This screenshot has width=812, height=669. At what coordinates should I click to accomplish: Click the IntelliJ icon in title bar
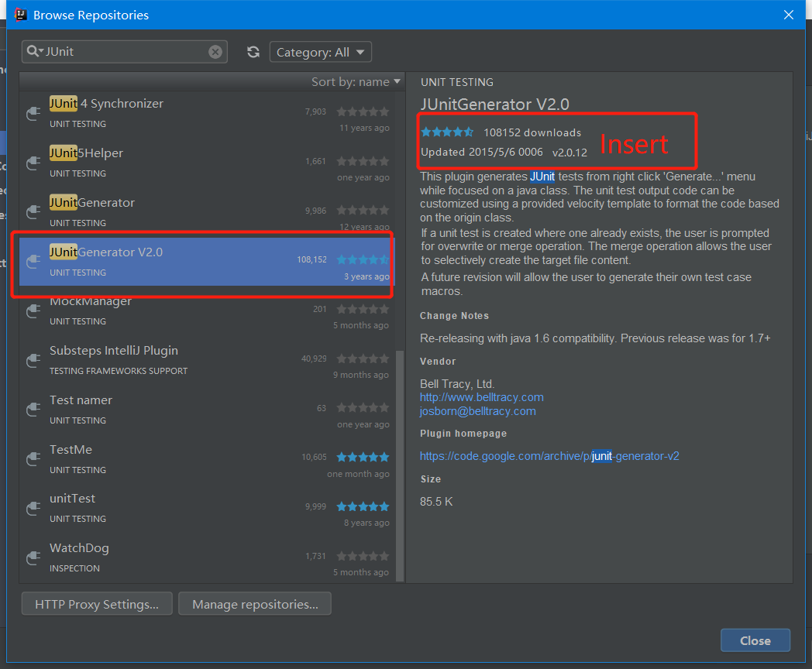21,15
